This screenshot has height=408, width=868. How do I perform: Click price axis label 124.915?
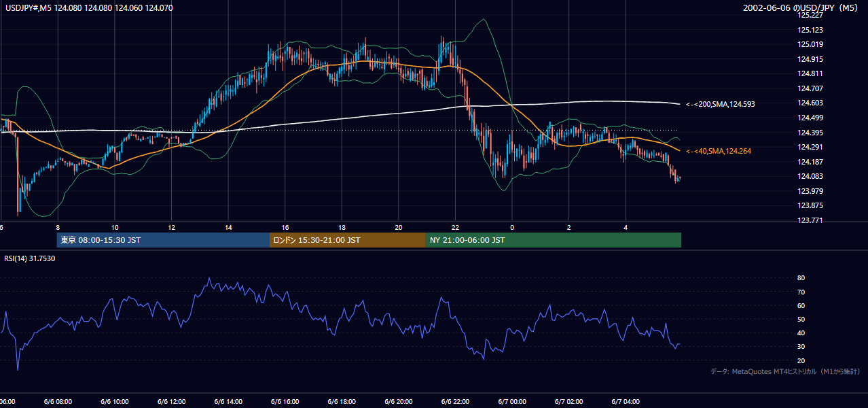(810, 59)
